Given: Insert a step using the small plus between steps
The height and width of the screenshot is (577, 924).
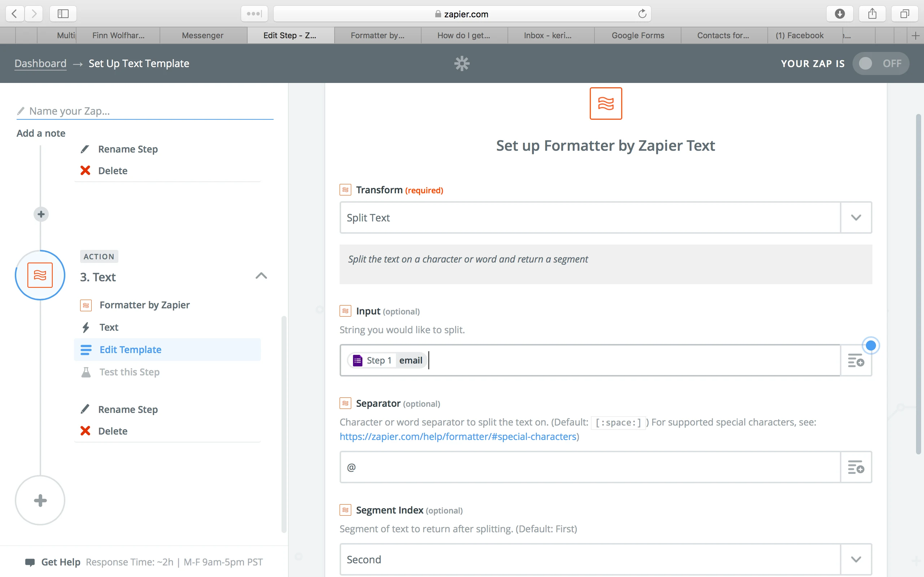Looking at the screenshot, I should 41,214.
